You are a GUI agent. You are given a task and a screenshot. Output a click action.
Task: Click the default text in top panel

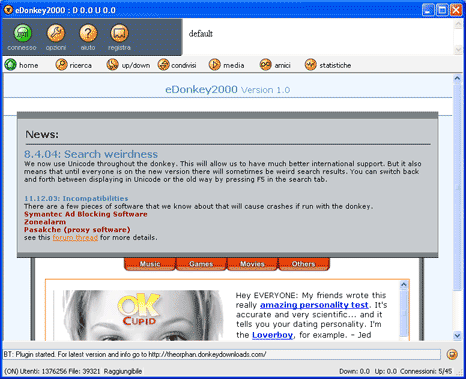point(201,34)
